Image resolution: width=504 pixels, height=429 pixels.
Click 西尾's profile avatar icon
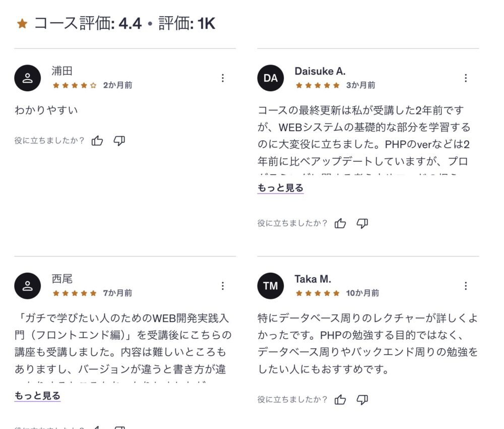tap(28, 286)
